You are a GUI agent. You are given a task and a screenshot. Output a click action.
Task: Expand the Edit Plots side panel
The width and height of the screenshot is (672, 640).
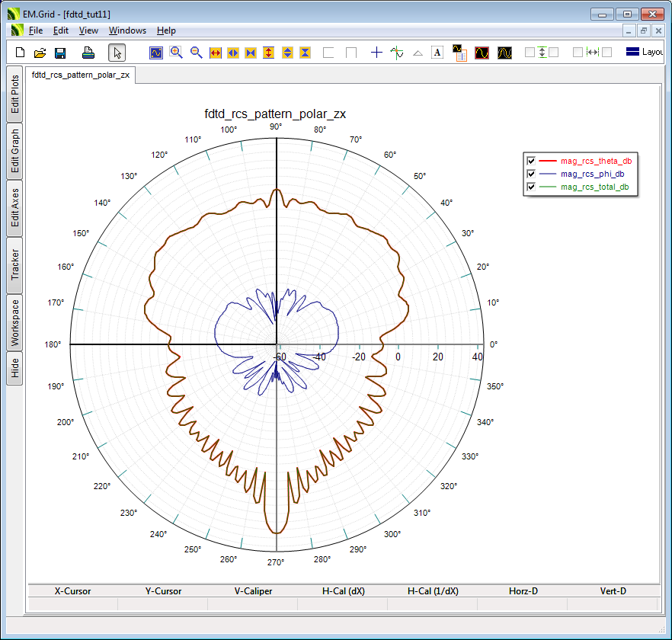(x=14, y=94)
